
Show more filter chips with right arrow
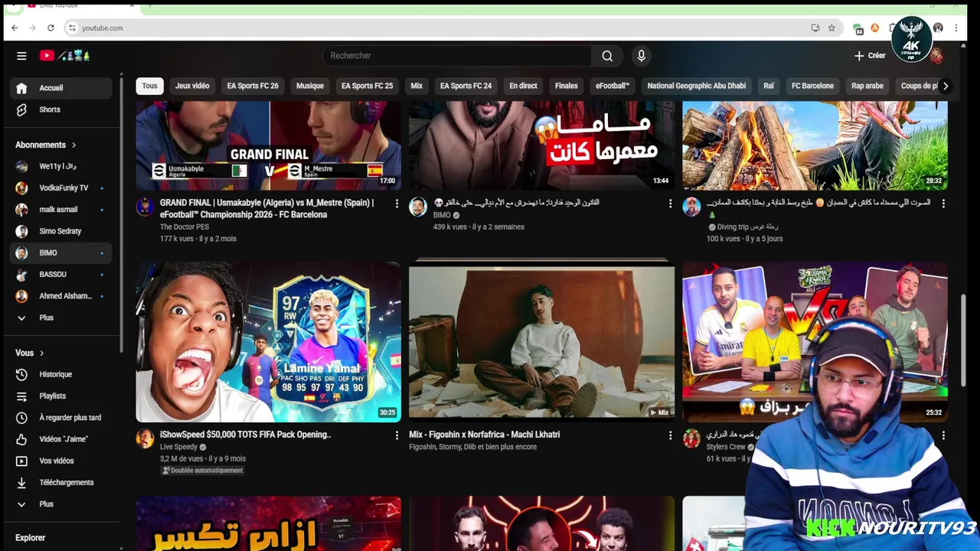(946, 86)
